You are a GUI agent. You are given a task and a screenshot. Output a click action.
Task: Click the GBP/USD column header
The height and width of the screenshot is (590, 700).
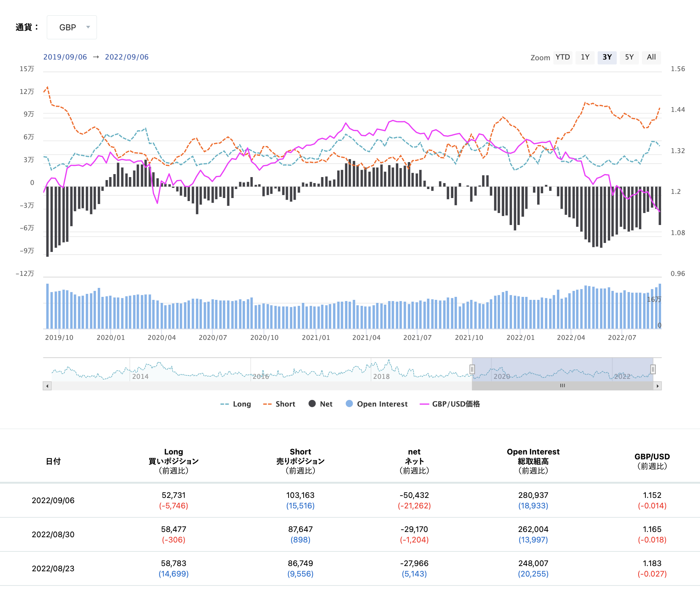[x=652, y=461]
